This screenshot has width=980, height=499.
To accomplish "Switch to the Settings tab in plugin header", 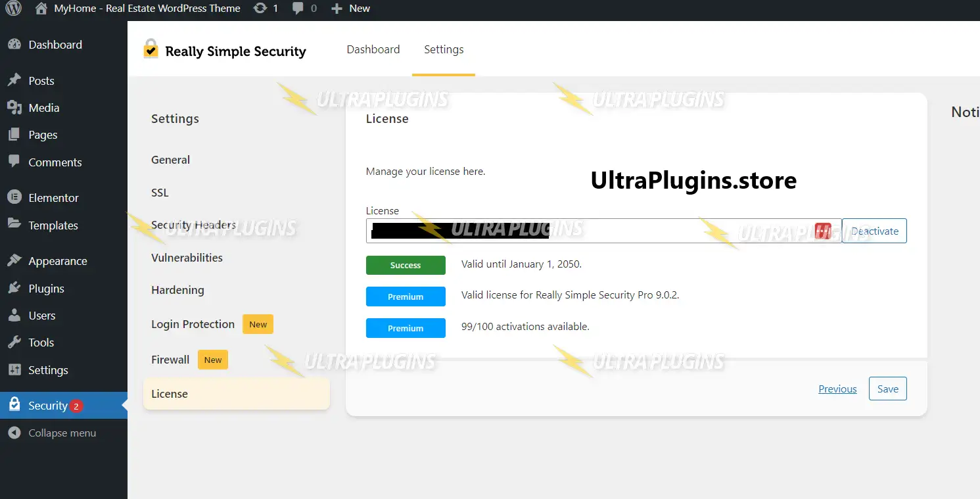I will 444,49.
